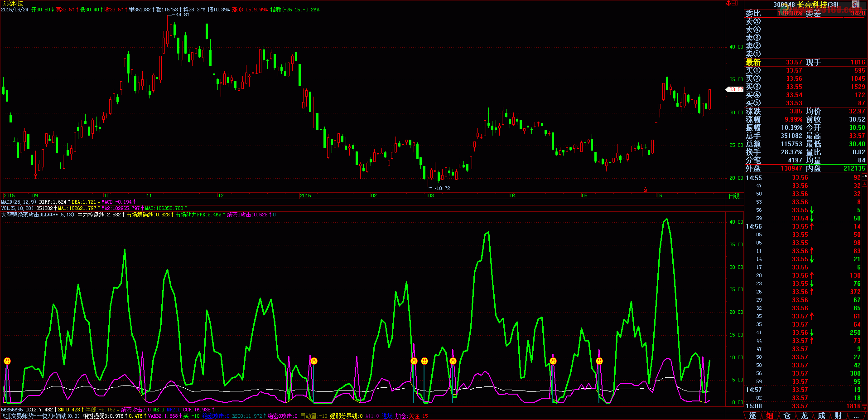Select the 买④ bid row at 33.54
Image resolution: width=868 pixels, height=420 pixels.
[805, 95]
